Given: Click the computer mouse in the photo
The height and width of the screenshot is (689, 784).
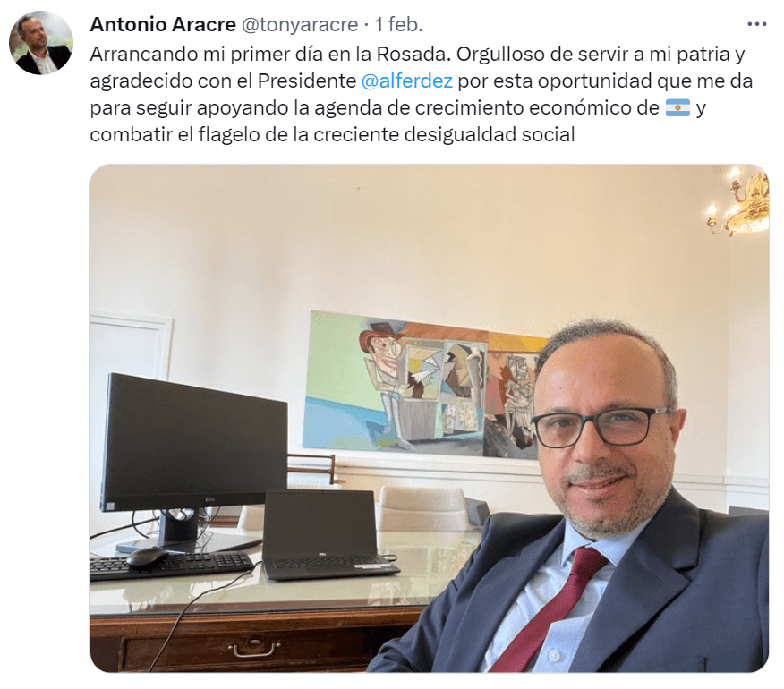Looking at the screenshot, I should click(x=147, y=557).
